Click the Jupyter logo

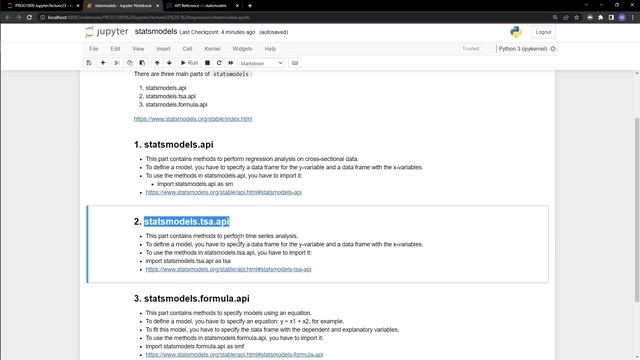(x=107, y=32)
